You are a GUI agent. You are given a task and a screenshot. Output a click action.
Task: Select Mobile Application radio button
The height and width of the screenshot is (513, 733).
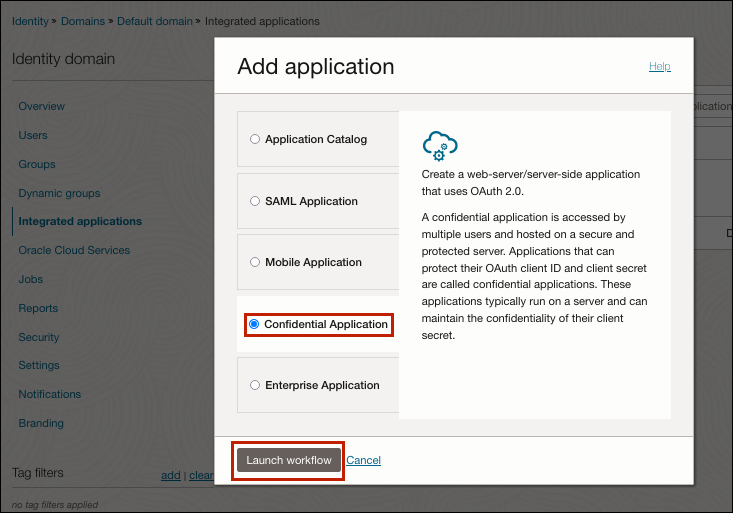point(255,263)
